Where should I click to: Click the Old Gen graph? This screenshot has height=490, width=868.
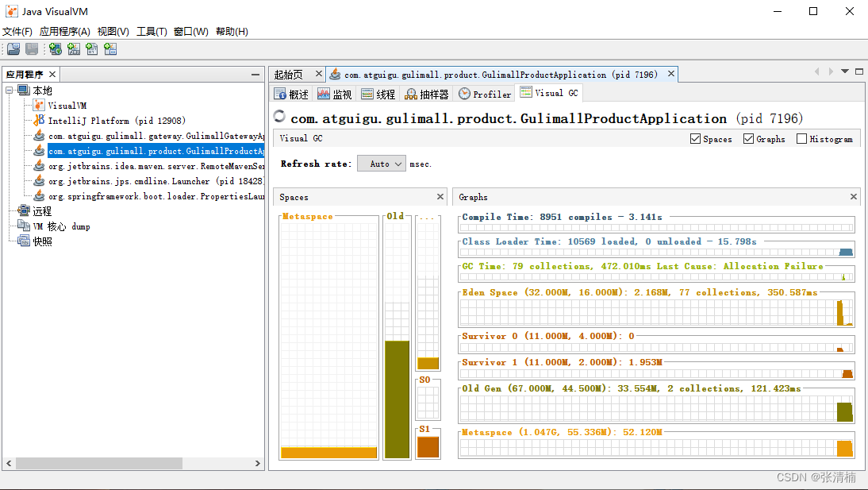tap(656, 408)
